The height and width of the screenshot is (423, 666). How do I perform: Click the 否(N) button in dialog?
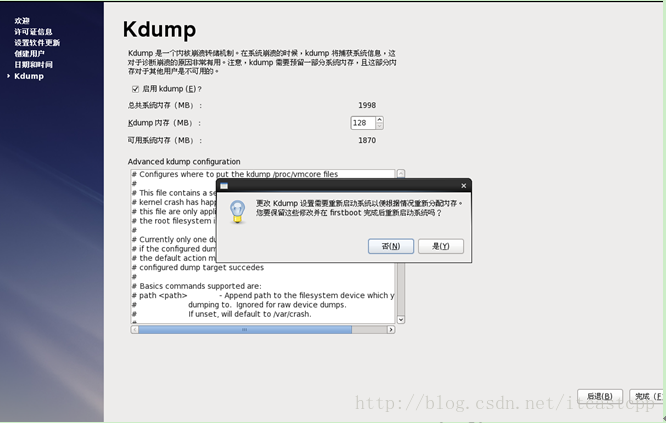[x=390, y=246]
